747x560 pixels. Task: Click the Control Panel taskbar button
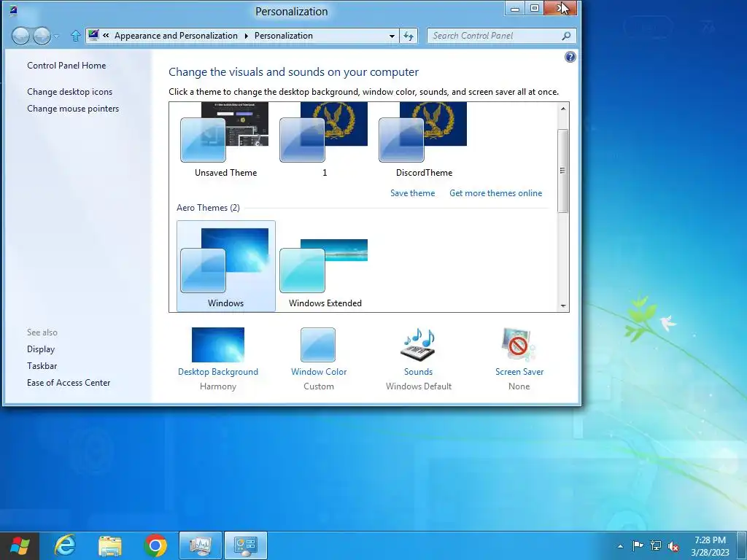coord(246,545)
